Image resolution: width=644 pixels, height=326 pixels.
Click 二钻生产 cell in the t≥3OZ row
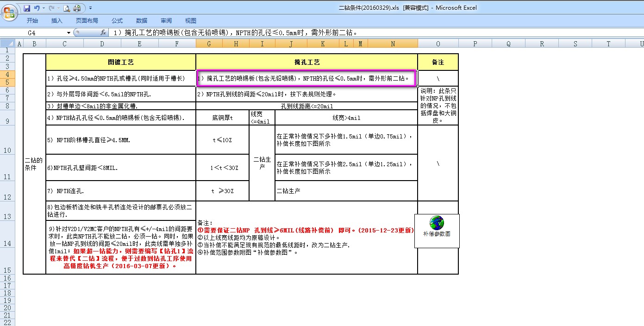(346, 191)
